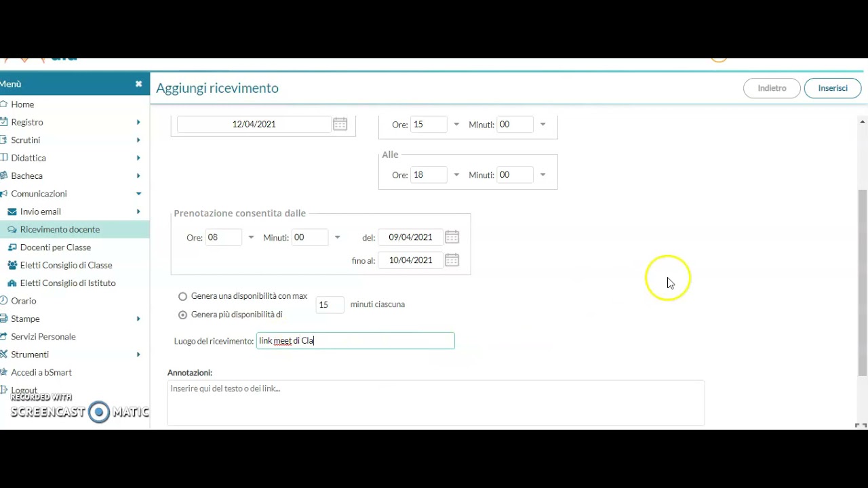
Task: Click the Docenti per Classe icon
Action: coord(12,247)
